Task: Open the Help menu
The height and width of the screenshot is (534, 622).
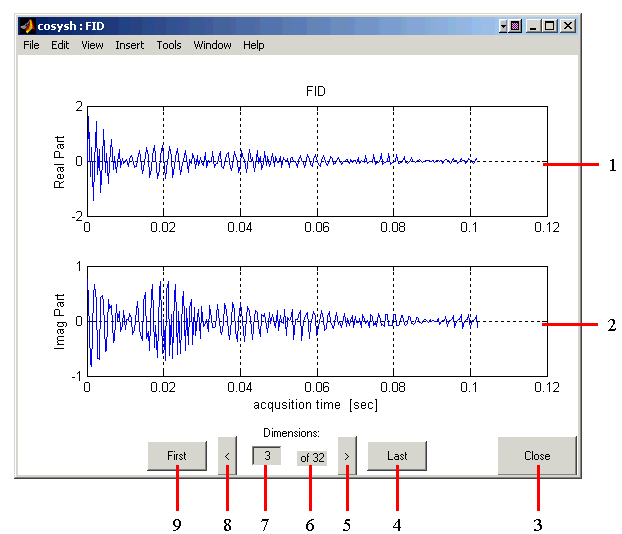Action: pos(254,45)
